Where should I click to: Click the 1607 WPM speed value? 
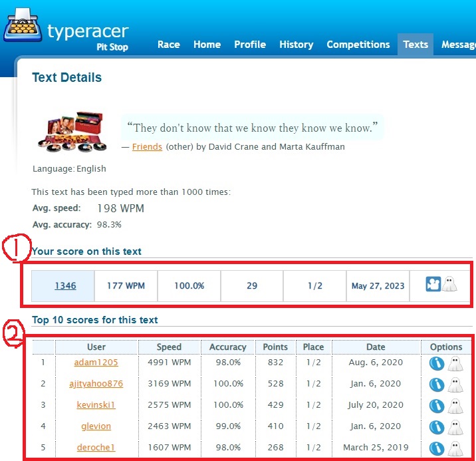(169, 447)
